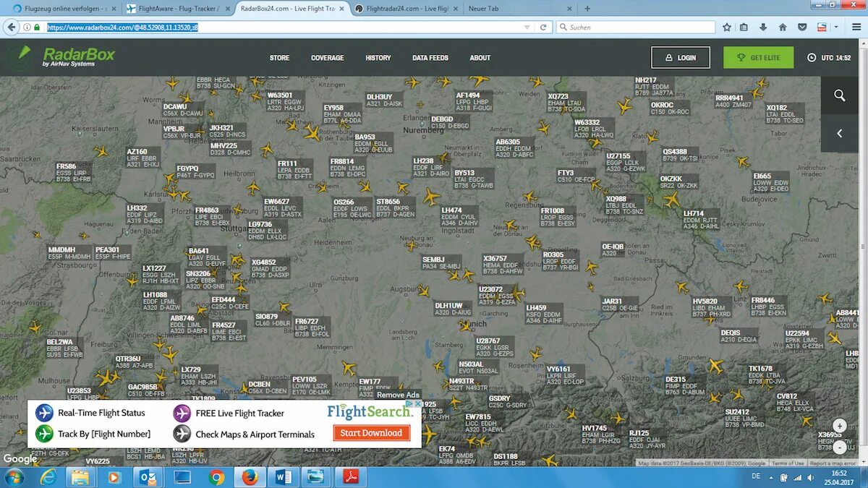868x488 pixels.
Task: Select flight label X36757
Action: 503,265
